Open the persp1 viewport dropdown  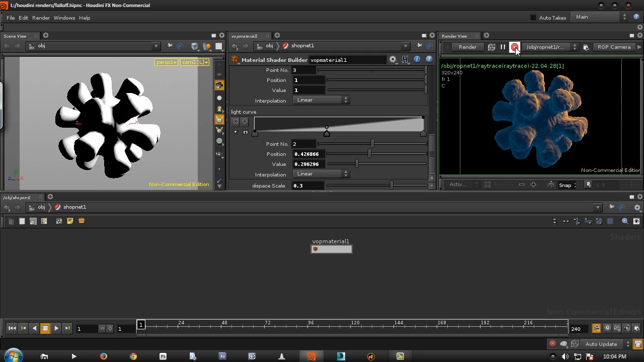click(x=166, y=62)
